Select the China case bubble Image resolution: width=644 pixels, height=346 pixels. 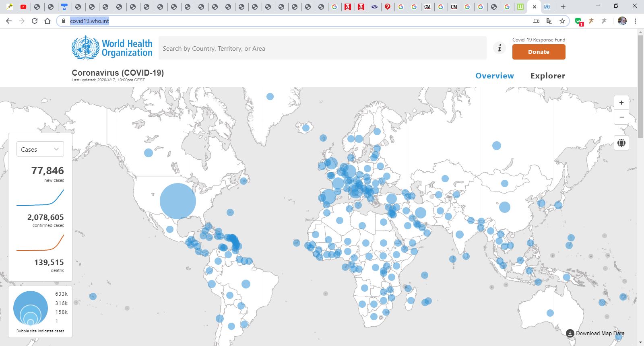(505, 207)
